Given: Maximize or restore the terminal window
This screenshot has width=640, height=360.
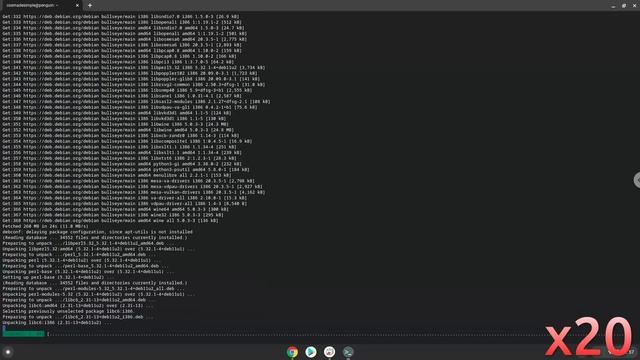Looking at the screenshot, I should pyautogui.click(x=624, y=6).
